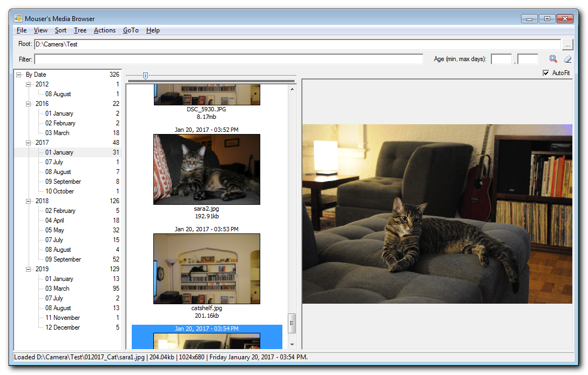
Task: Click the magnifier search filter icon
Action: point(553,59)
